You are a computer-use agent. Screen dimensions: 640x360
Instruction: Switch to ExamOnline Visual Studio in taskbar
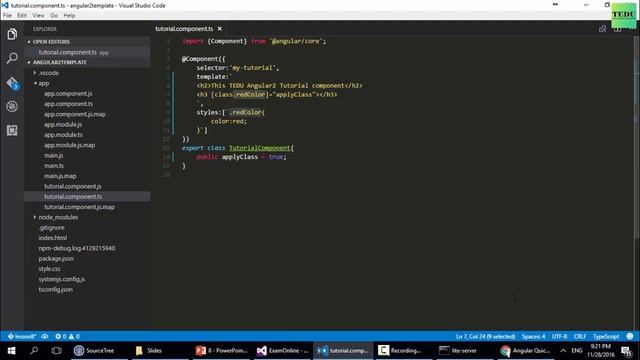click(x=282, y=351)
